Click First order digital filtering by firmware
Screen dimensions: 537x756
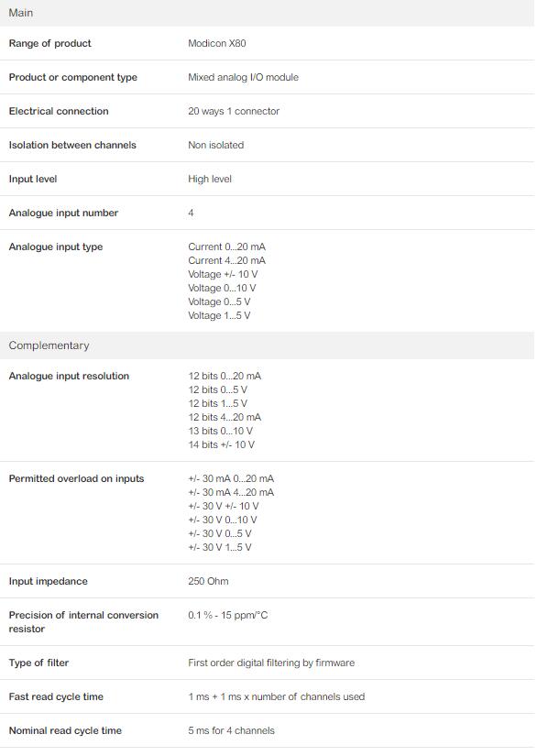click(271, 663)
